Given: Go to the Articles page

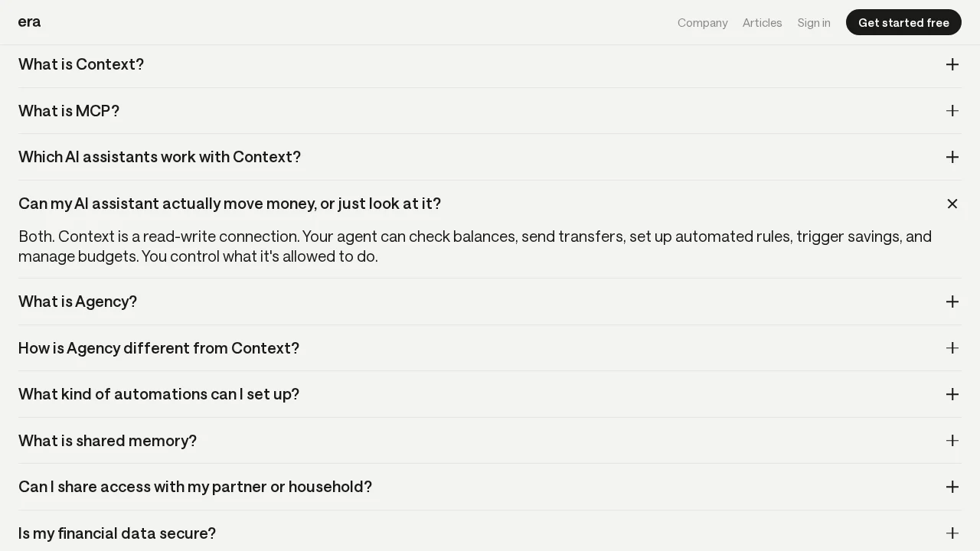Looking at the screenshot, I should coord(762,23).
